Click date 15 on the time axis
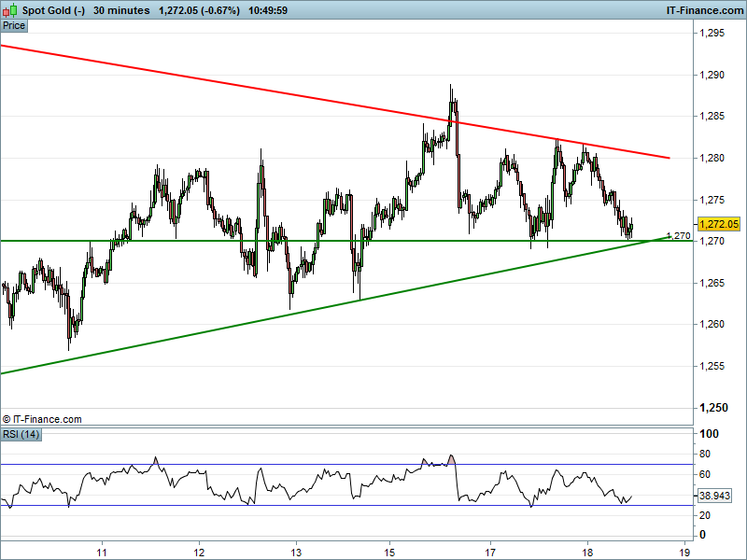Viewport: 747px width, 560px height. (x=389, y=553)
